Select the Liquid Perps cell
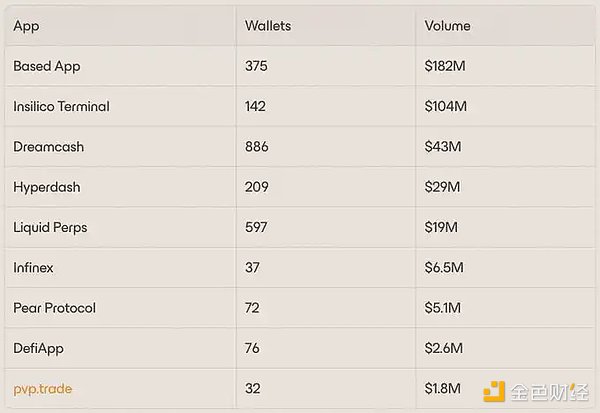 (50, 228)
